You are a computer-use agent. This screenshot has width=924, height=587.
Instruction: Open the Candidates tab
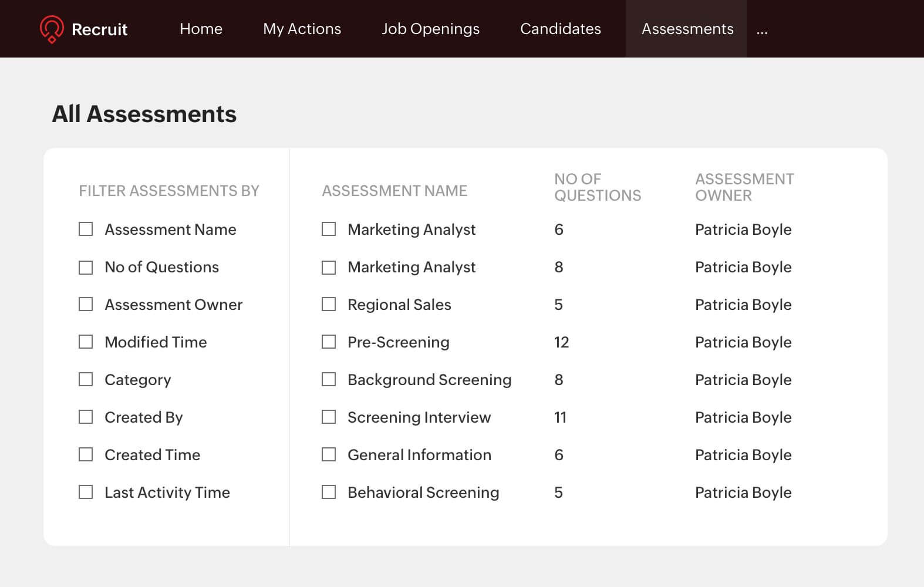[x=560, y=29]
